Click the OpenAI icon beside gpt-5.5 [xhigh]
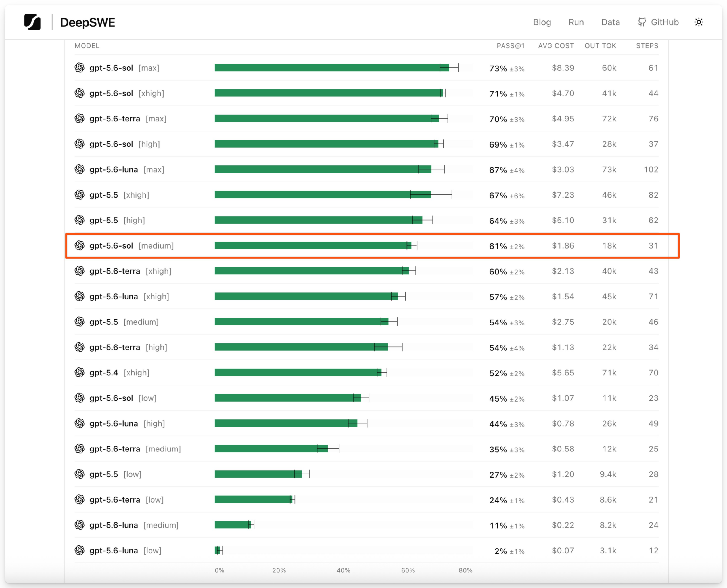 click(80, 195)
